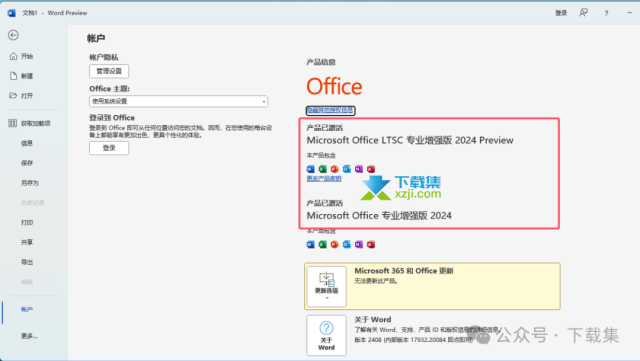
Task: Click OneNote icon under LTSC 2024 Preview
Action: pyautogui.click(x=359, y=169)
